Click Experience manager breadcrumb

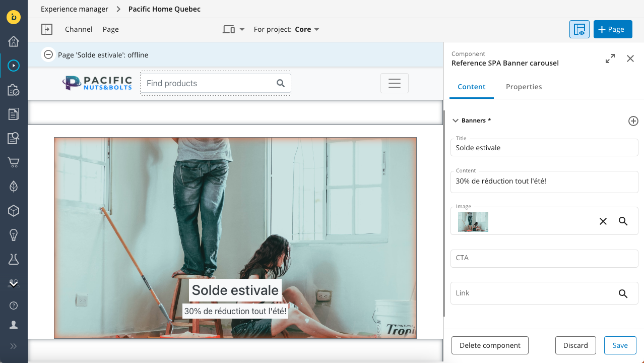[75, 9]
